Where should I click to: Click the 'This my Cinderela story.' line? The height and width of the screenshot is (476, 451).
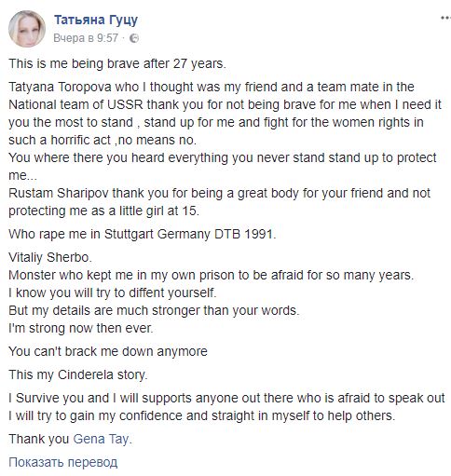pos(77,374)
